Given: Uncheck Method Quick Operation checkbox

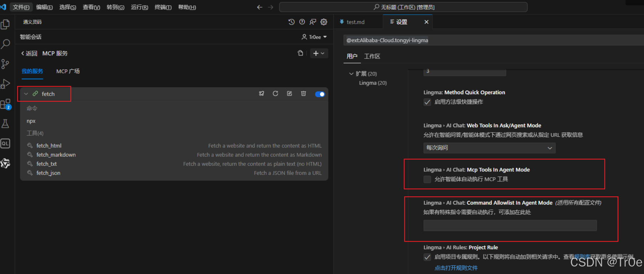Looking at the screenshot, I should coord(427,102).
